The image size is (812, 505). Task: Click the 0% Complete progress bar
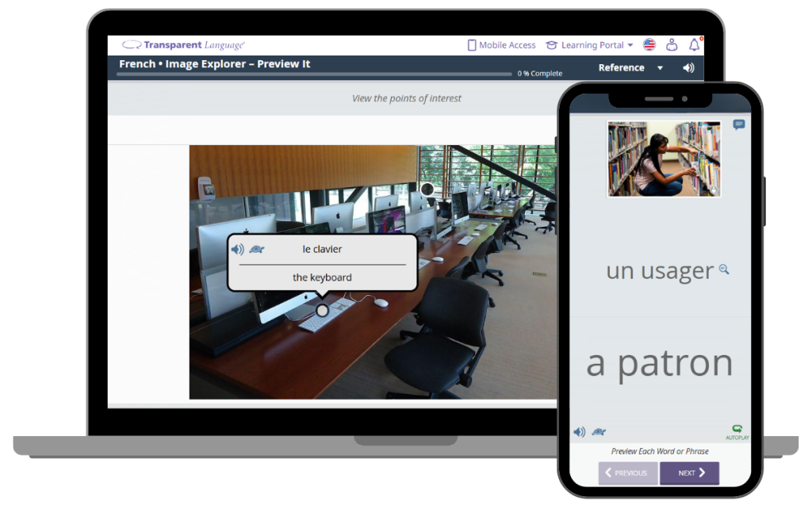coord(317,72)
